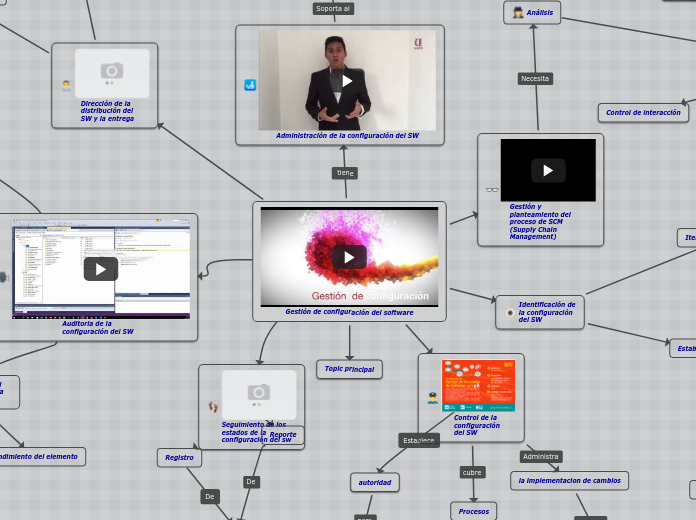
Task: Play the Administración de la configuración video
Action: (347, 81)
